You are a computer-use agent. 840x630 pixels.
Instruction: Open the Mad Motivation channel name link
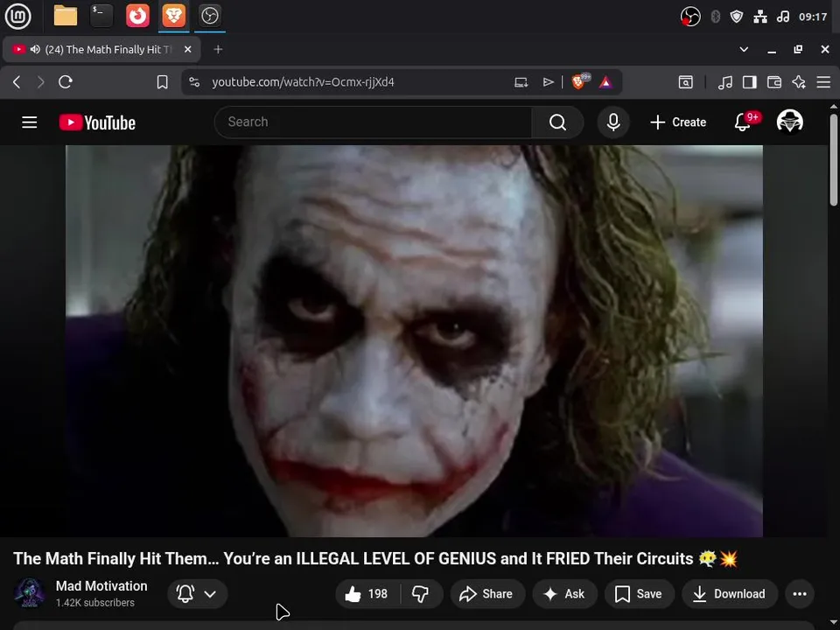pos(101,586)
